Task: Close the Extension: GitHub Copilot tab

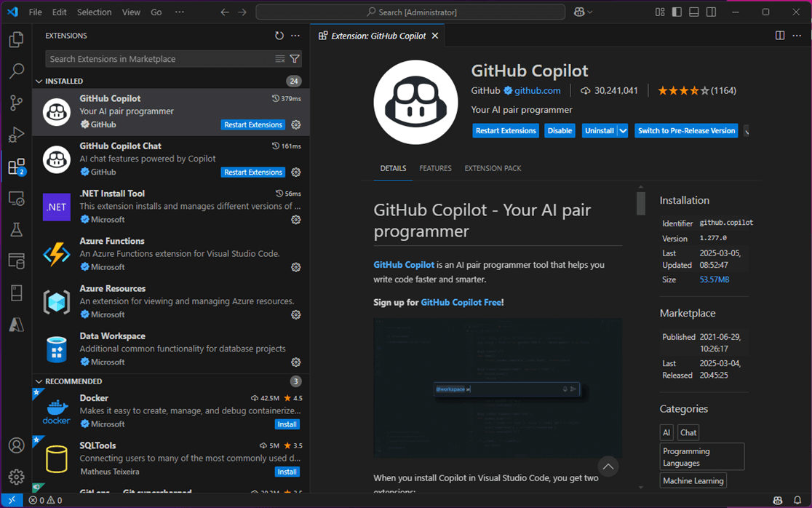Action: (x=435, y=36)
